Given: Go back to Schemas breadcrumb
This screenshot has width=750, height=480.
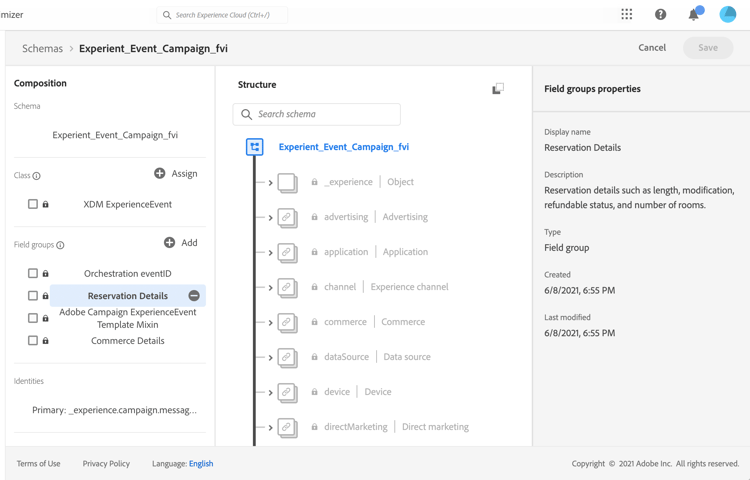Looking at the screenshot, I should [x=42, y=48].
